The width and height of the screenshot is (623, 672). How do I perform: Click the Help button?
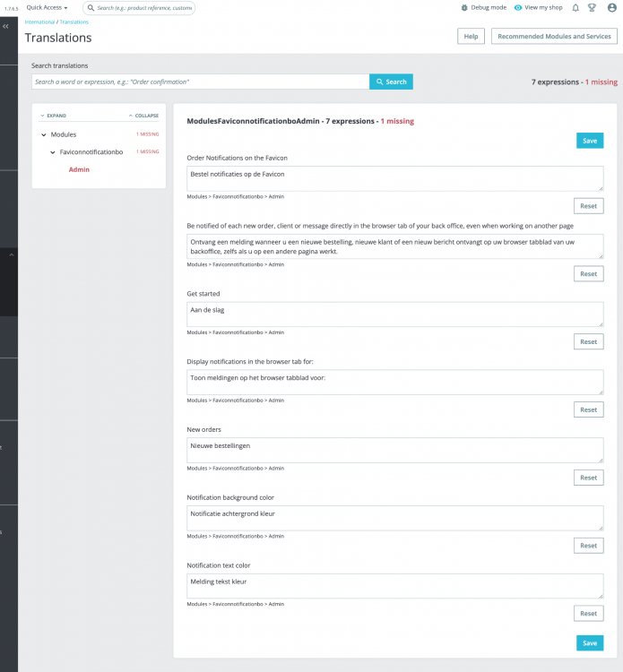(471, 37)
